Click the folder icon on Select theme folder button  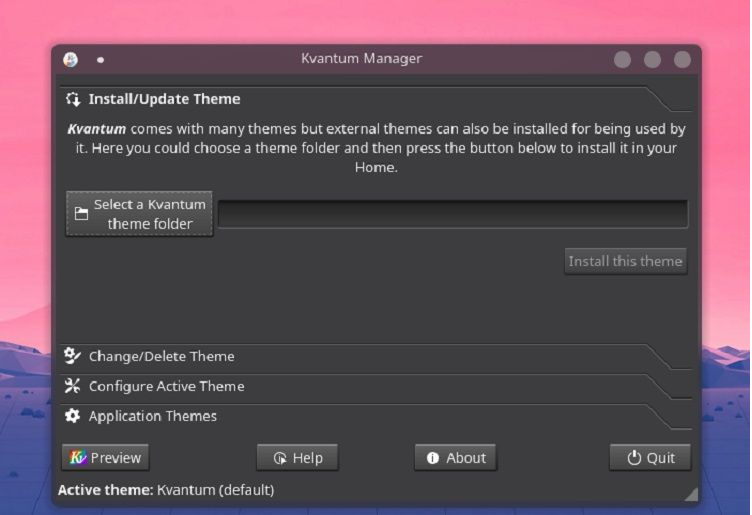(x=82, y=213)
